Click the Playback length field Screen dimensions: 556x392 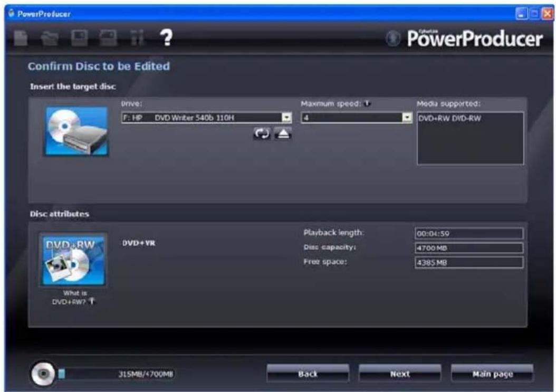(469, 233)
